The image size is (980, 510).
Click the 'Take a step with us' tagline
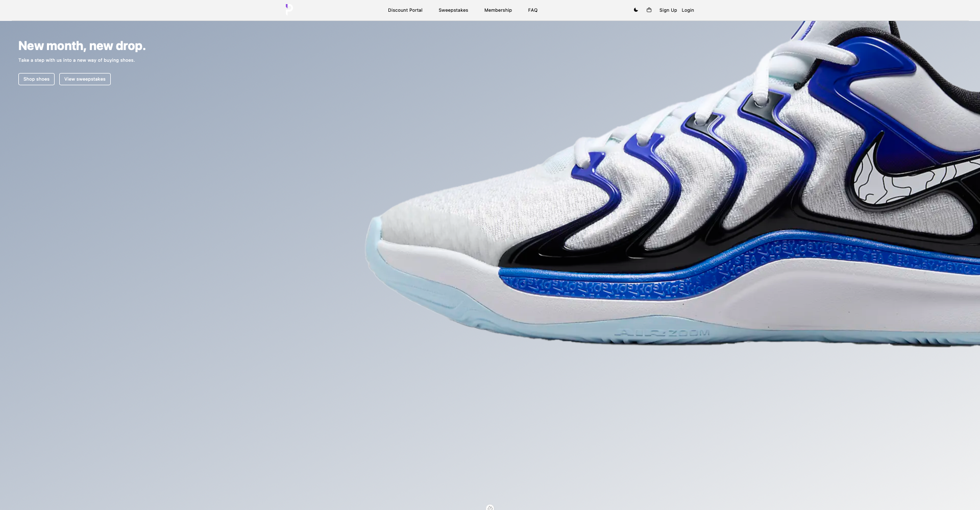(77, 60)
